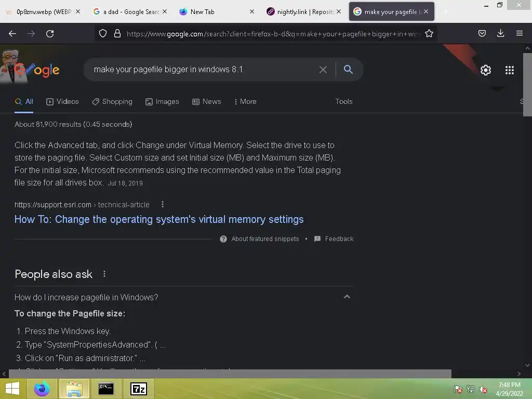Open Firefox downloads panel
This screenshot has height=399, width=532.
tap(500, 33)
